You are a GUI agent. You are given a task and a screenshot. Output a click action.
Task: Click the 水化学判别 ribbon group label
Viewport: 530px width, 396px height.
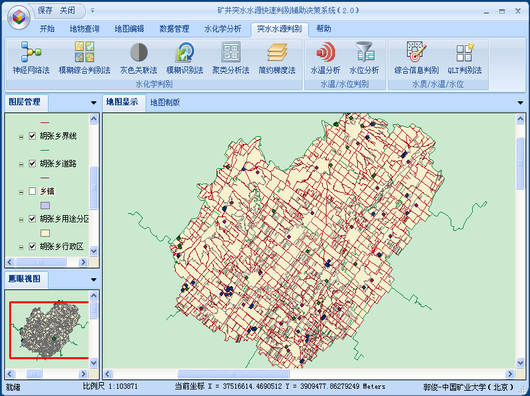click(x=154, y=84)
